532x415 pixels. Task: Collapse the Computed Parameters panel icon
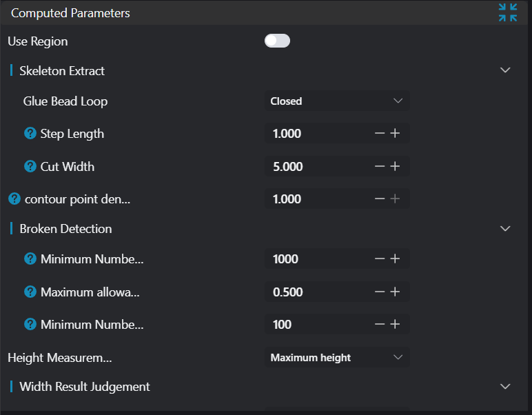tap(508, 12)
